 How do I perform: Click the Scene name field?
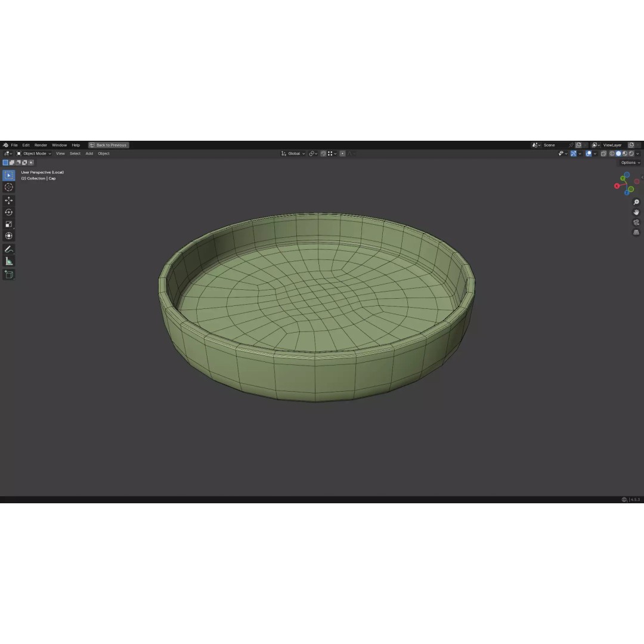click(555, 145)
